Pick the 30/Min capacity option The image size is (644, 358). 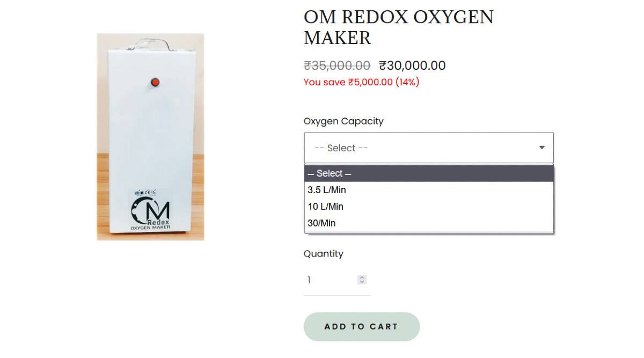click(321, 223)
